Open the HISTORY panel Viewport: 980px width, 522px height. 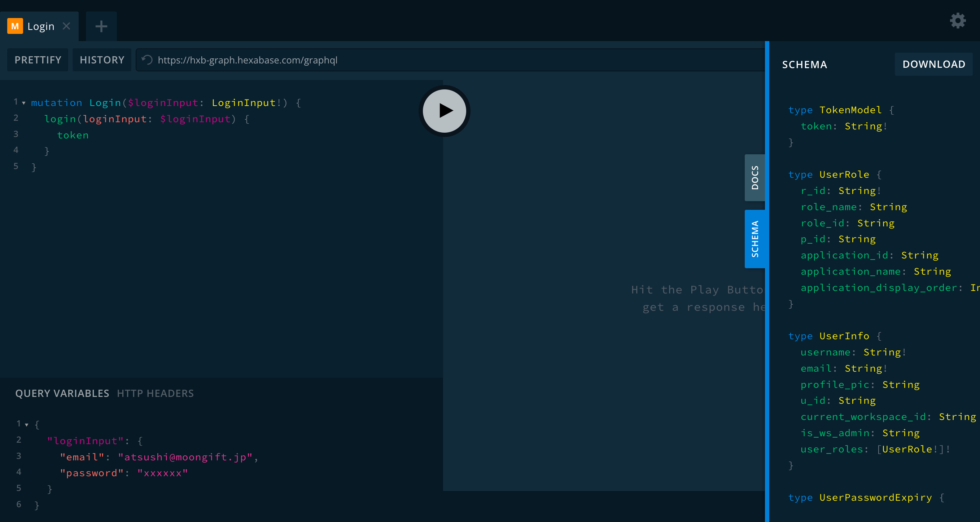[102, 60]
